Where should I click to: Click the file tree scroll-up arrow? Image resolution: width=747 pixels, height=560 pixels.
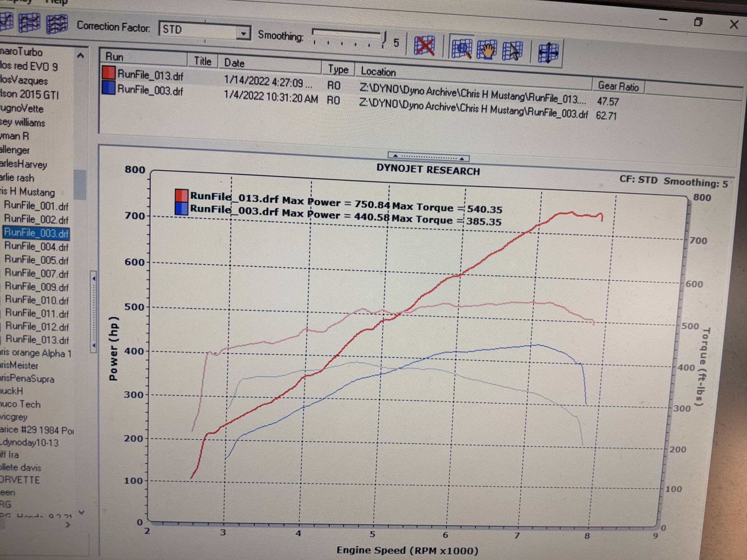(80, 55)
